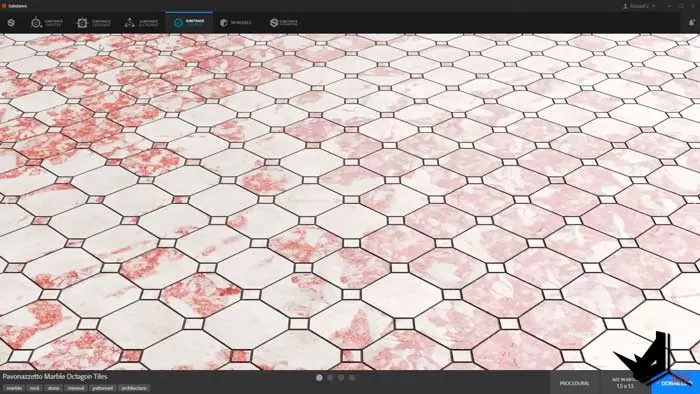The image size is (700, 394).
Task: Select the first preview image dot
Action: 319,377
